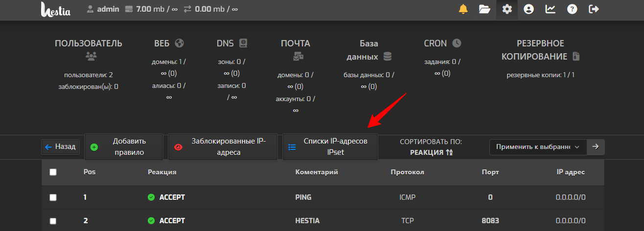Check the checkbox for rule 2 HESTIA

(x=53, y=221)
